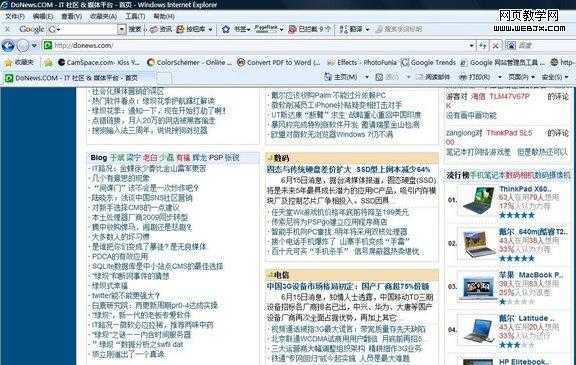Open the China 3G equipment headline in 电信
Viewport: 576px width, 365px height.
pos(348,286)
